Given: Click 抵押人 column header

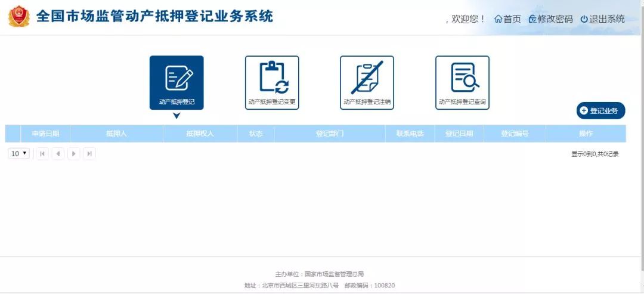Looking at the screenshot, I should click(117, 134).
